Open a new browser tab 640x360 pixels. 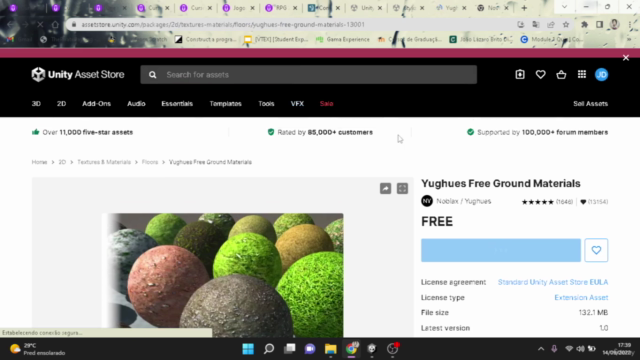click(x=524, y=8)
